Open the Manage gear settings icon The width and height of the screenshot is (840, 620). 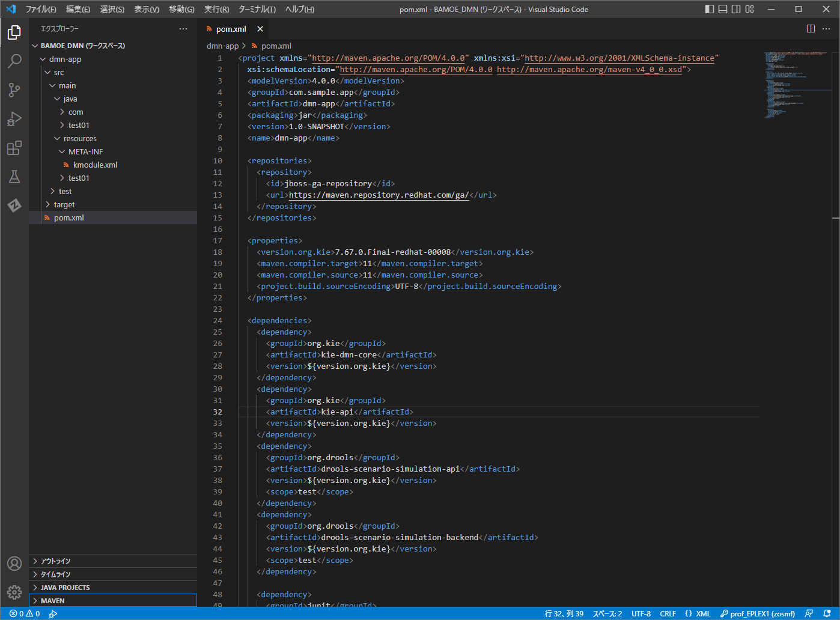point(14,592)
